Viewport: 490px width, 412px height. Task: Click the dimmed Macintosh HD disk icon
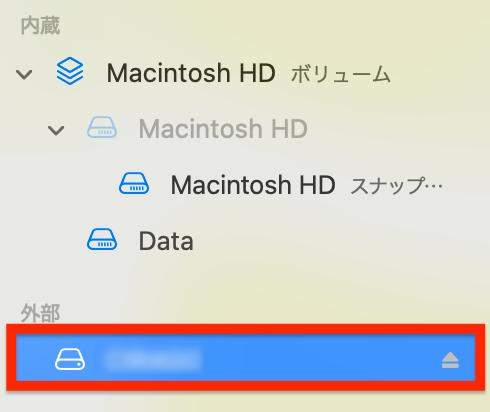click(x=102, y=127)
